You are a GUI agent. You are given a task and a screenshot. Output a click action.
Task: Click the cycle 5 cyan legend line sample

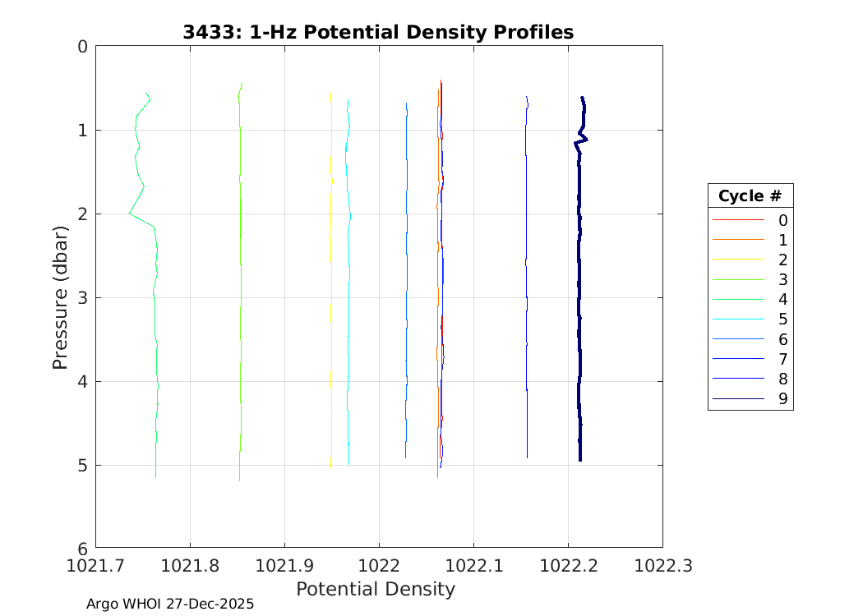click(x=738, y=320)
